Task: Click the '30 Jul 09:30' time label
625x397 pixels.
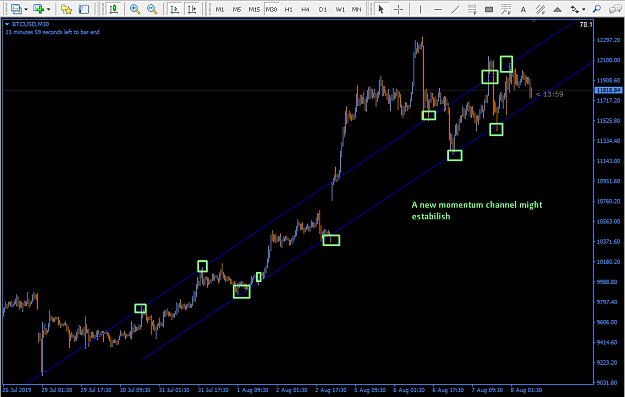Action: pos(135,390)
